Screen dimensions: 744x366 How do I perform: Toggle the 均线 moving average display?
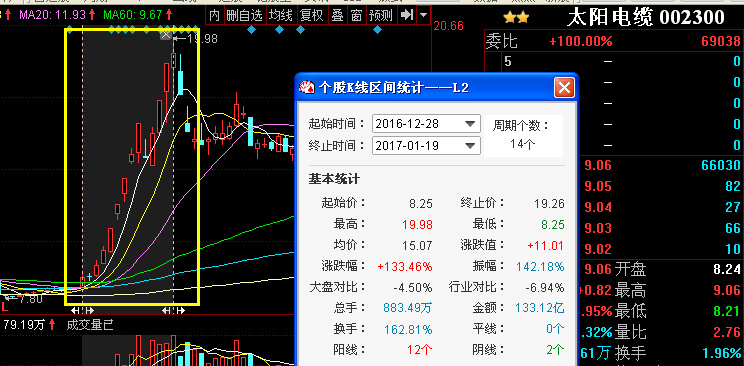pos(280,15)
